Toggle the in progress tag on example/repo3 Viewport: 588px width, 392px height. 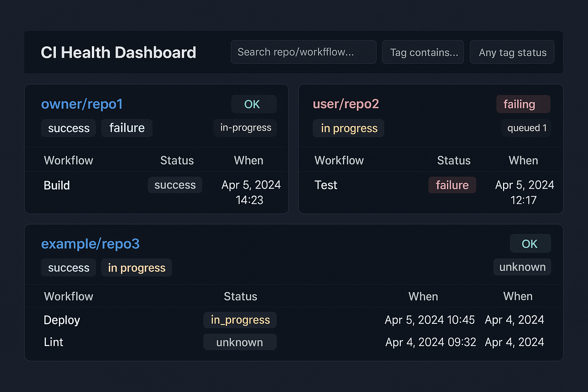(136, 268)
